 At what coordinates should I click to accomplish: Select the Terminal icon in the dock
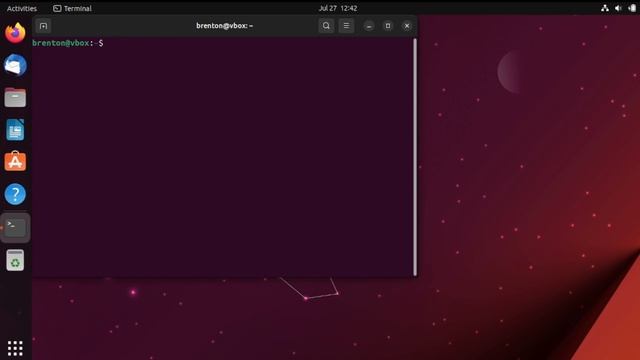(15, 227)
